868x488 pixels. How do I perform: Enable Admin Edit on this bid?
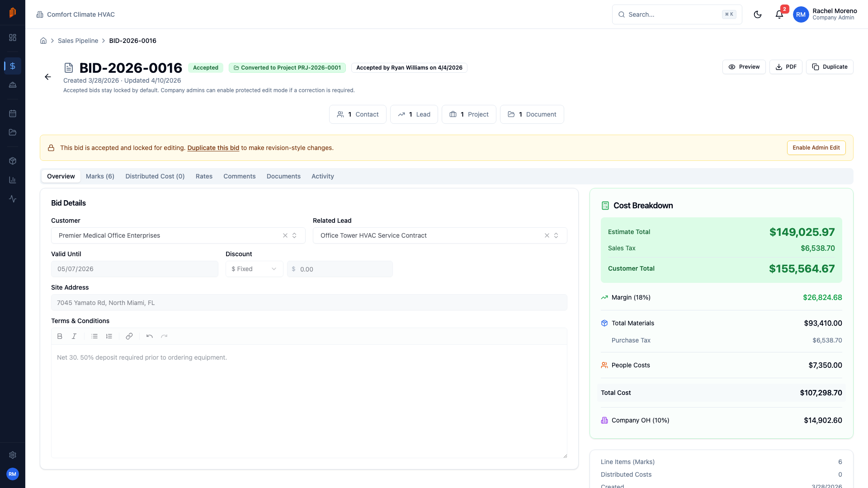816,148
